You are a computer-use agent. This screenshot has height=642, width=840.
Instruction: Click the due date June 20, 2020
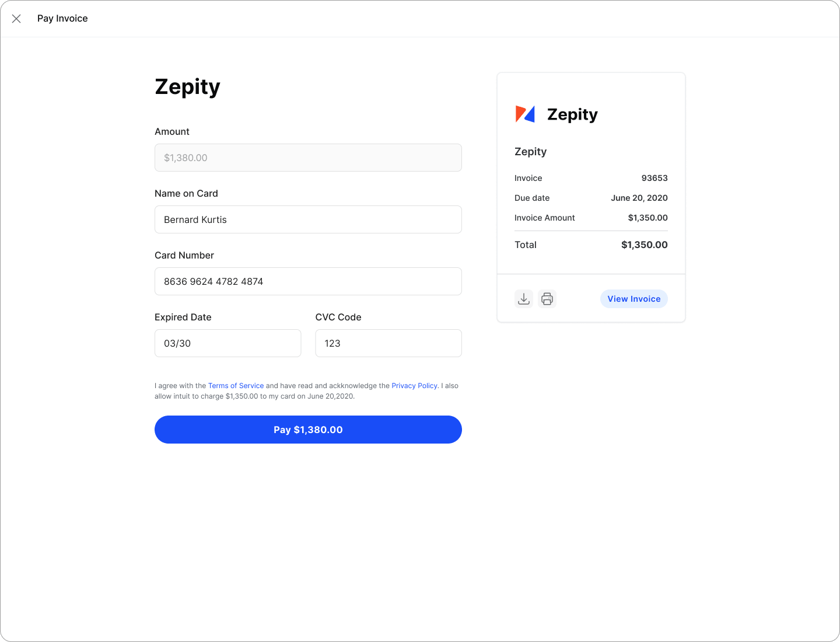pos(639,198)
